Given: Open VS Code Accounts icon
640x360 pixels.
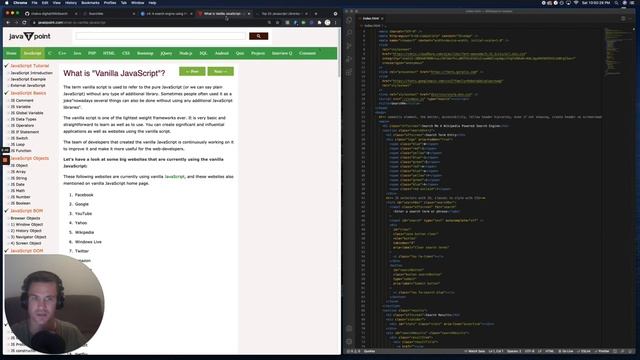Looking at the screenshot, I should pos(349,329).
